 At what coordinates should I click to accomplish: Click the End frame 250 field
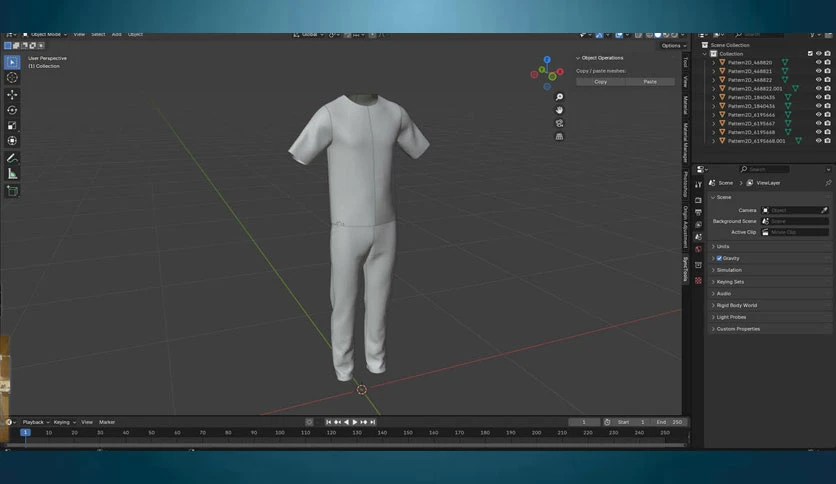tap(669, 422)
